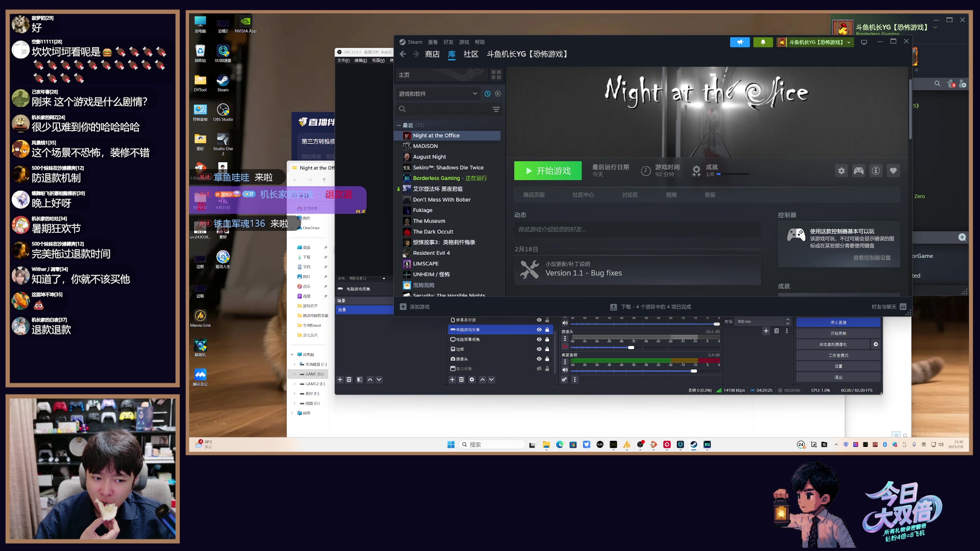The height and width of the screenshot is (551, 980).
Task: Go back with Steam's left arrow
Action: coord(403,54)
